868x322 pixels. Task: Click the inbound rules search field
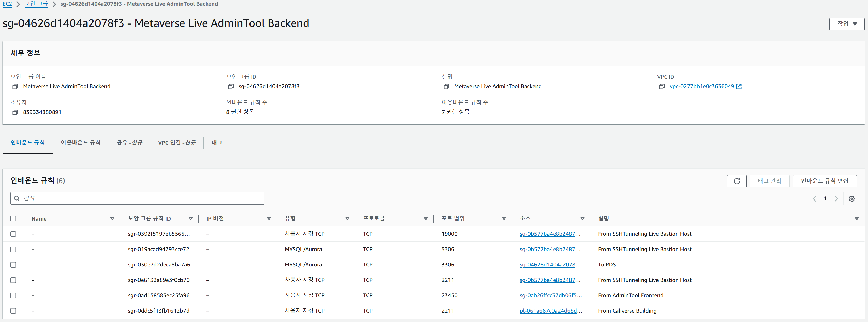pos(142,198)
